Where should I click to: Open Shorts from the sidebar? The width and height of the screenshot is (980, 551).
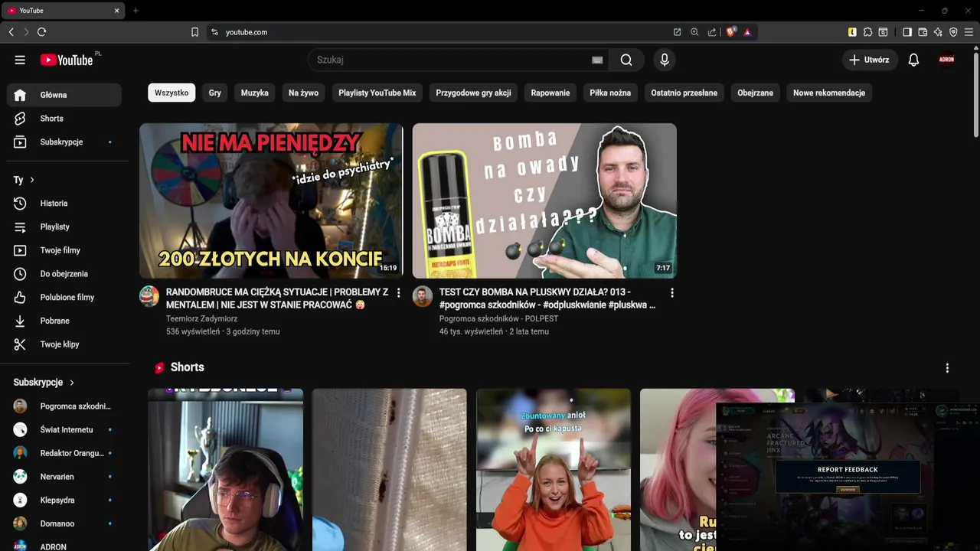point(64,119)
